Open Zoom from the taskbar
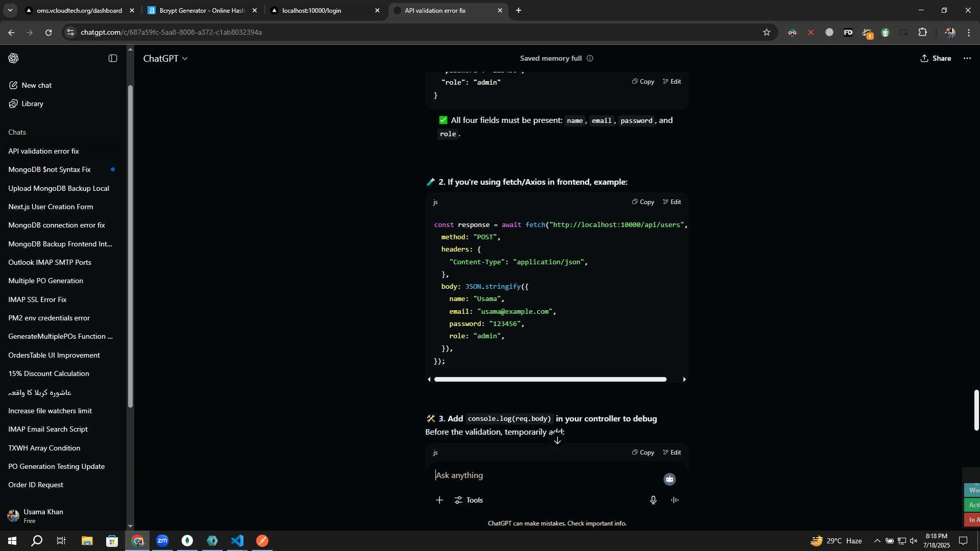The width and height of the screenshot is (980, 551). pos(162,541)
